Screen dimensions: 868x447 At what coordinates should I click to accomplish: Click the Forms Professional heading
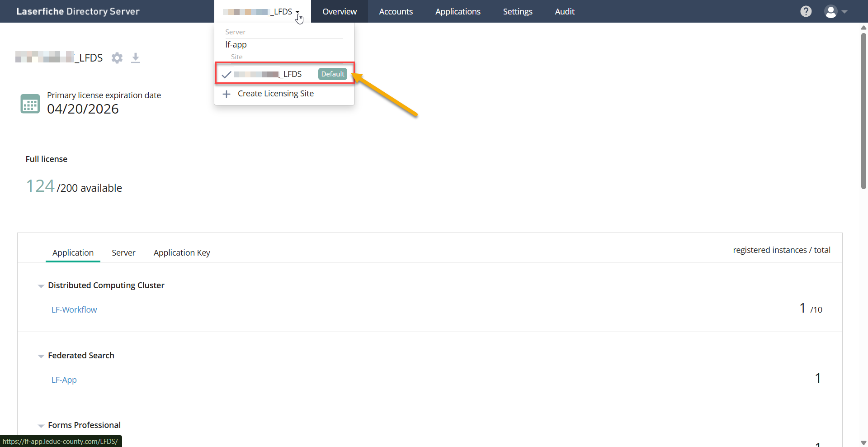(84, 425)
